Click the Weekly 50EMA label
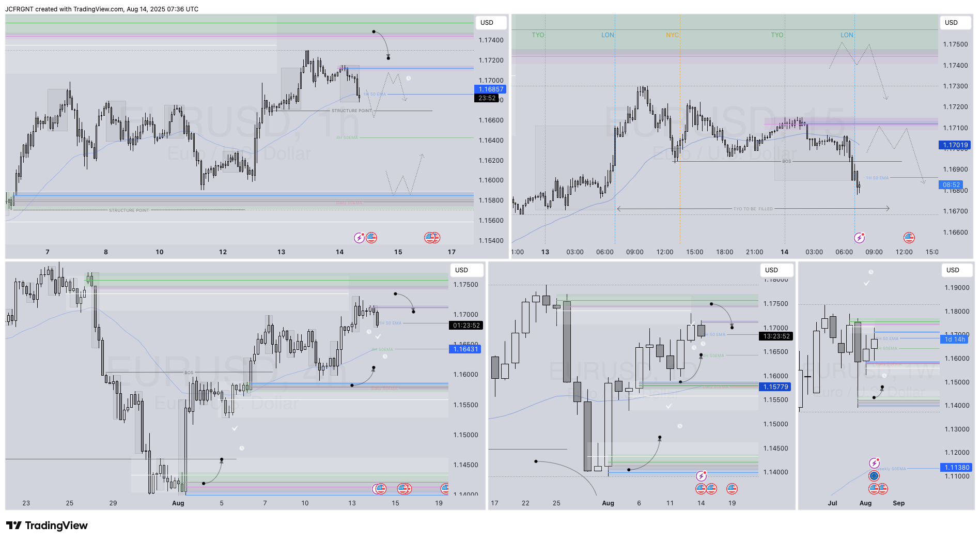This screenshot has width=980, height=541. coord(891,469)
